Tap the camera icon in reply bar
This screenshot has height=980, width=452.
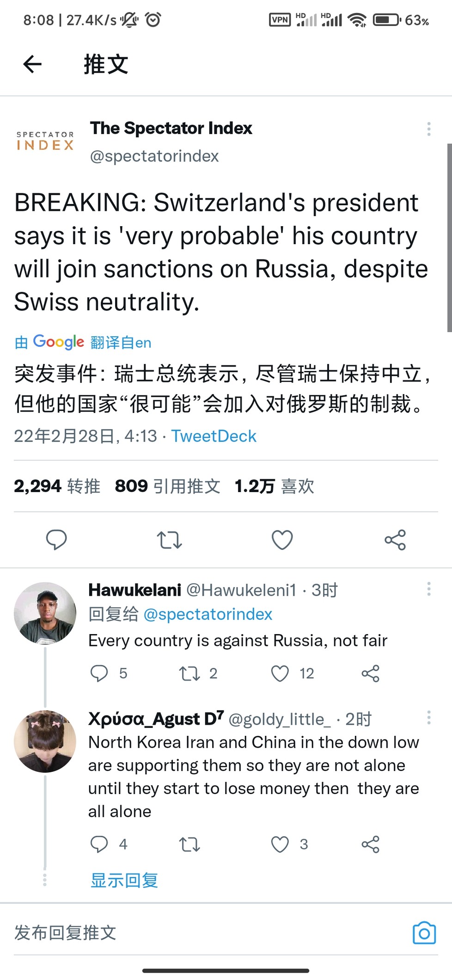tap(424, 932)
